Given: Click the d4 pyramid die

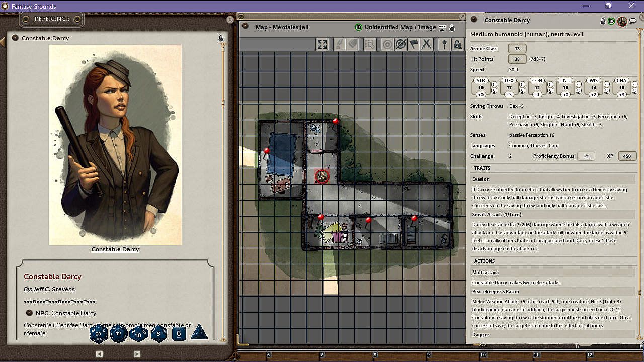Looking at the screenshot, I should pos(199,332).
